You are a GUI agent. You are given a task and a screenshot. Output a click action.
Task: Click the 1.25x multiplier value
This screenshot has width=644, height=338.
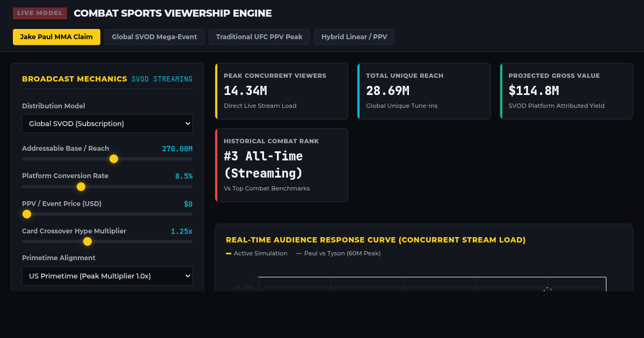click(x=181, y=231)
